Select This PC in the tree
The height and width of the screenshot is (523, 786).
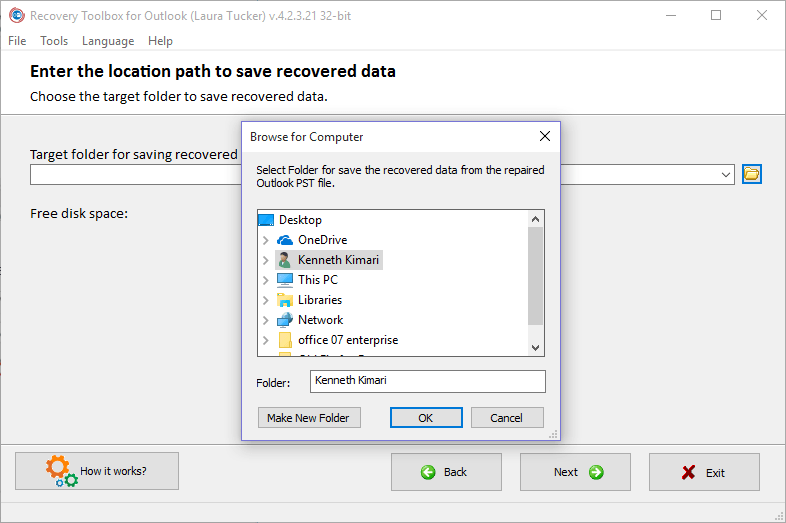(318, 280)
